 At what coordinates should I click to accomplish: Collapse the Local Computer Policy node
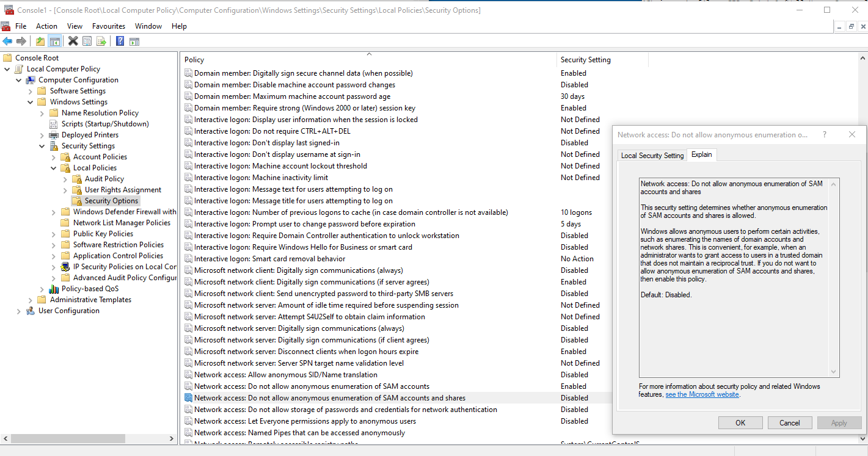[7, 69]
